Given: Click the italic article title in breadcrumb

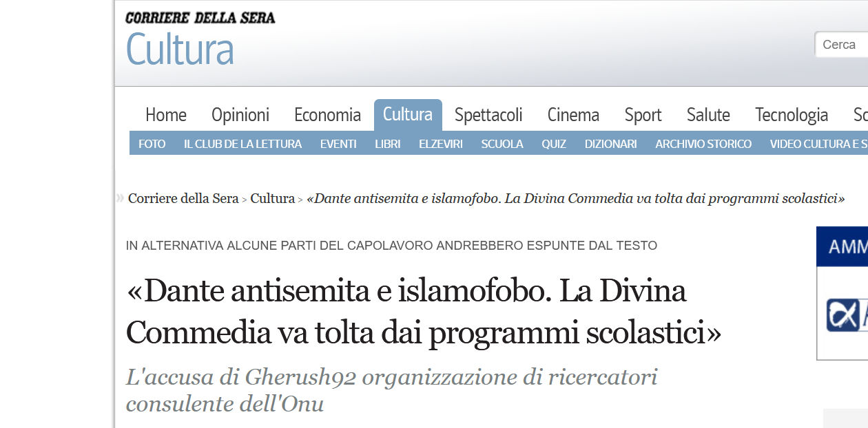Looking at the screenshot, I should tap(576, 199).
